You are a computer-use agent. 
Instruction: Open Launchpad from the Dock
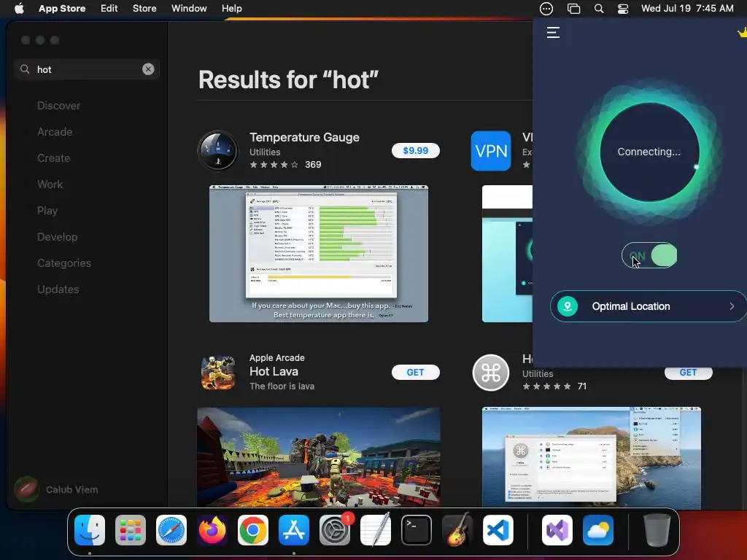[x=131, y=530]
